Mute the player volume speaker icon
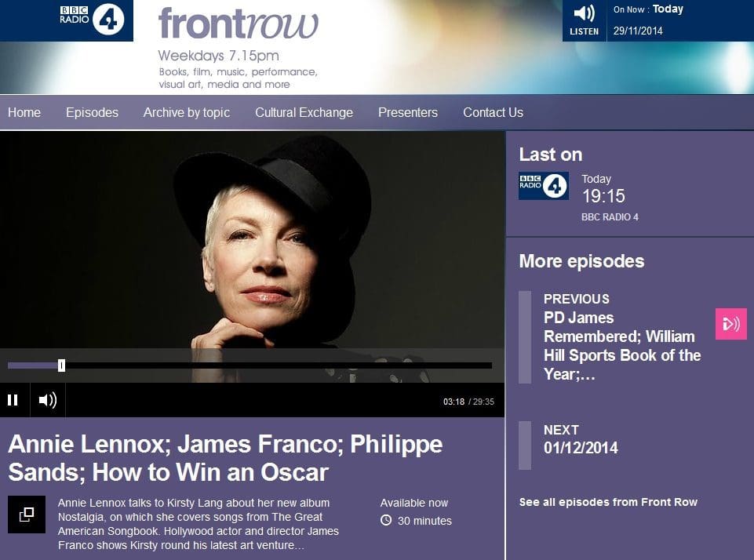The width and height of the screenshot is (754, 560). (48, 400)
